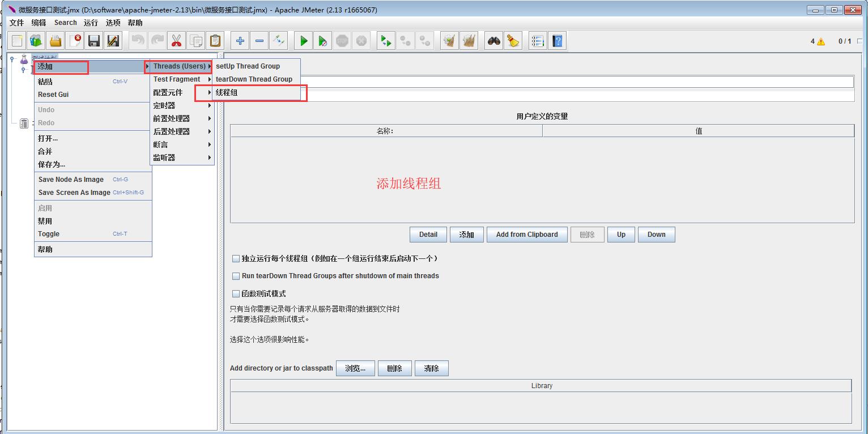
Task: Select the WorkBench icon in tree
Action: [24, 124]
